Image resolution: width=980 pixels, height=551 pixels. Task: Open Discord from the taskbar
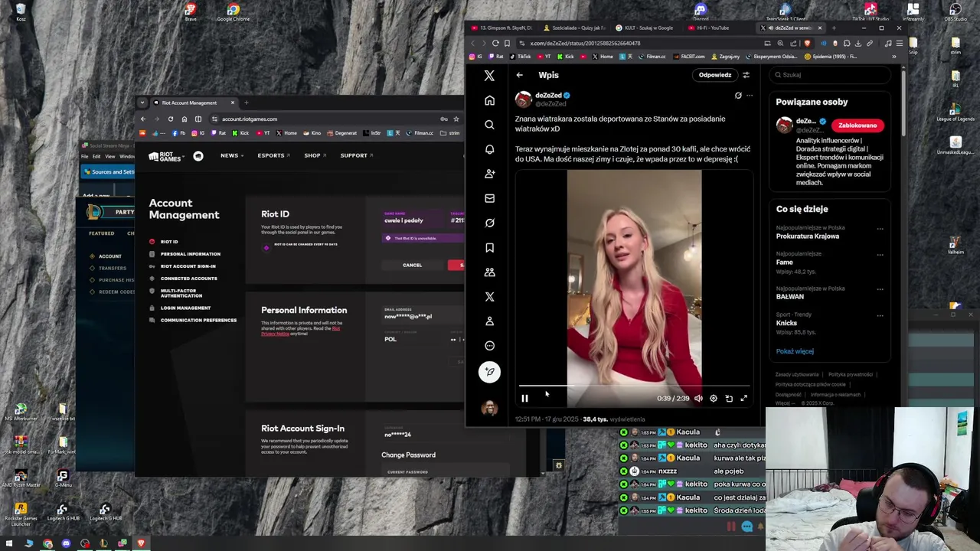tap(66, 543)
